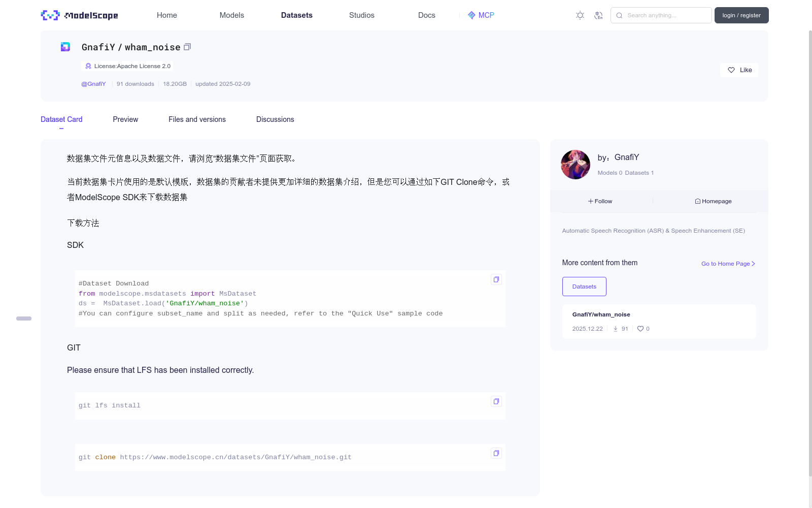This screenshot has height=508, width=812.
Task: Copy the git lfs install command
Action: click(496, 401)
